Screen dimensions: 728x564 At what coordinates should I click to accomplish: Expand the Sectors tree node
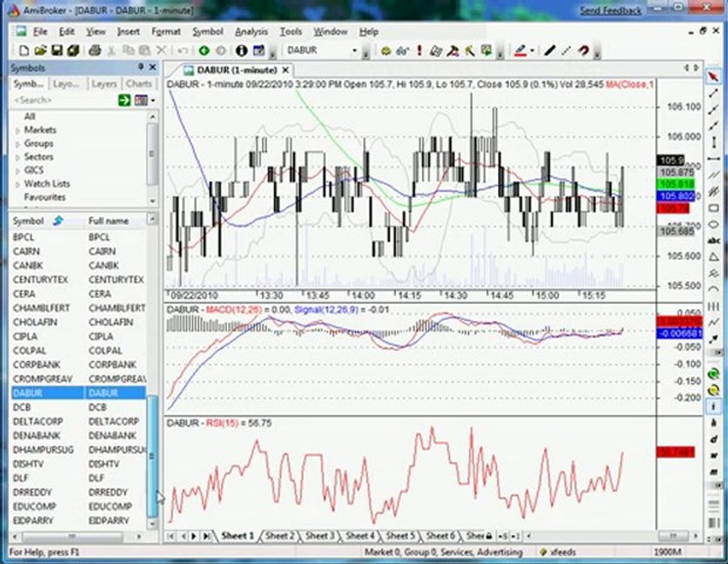coord(18,157)
